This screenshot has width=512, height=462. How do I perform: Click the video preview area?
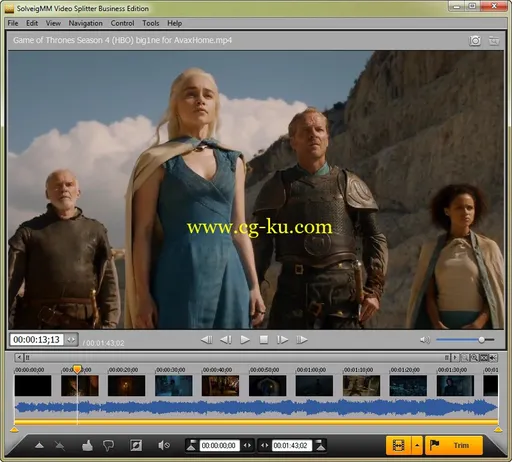[256, 190]
